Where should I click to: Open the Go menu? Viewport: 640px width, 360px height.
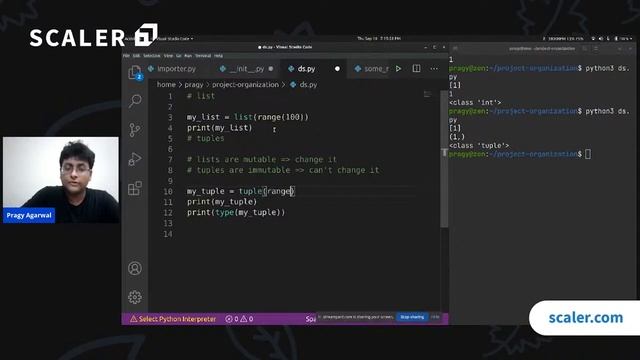point(178,56)
